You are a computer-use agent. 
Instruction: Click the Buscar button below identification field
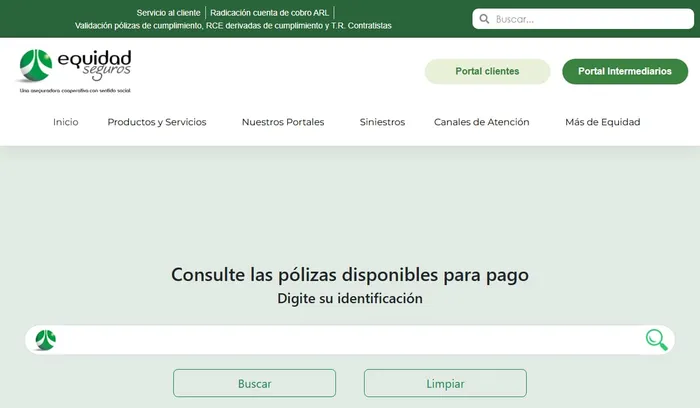(x=254, y=383)
